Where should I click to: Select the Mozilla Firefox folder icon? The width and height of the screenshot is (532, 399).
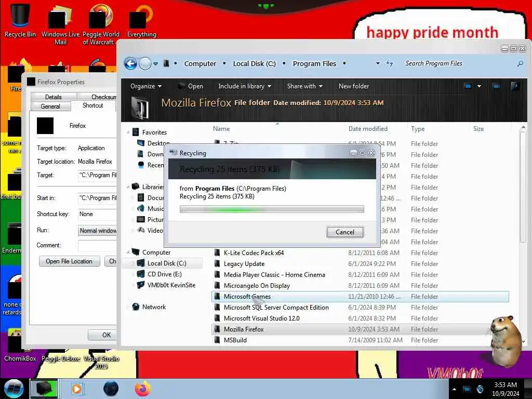(x=217, y=329)
